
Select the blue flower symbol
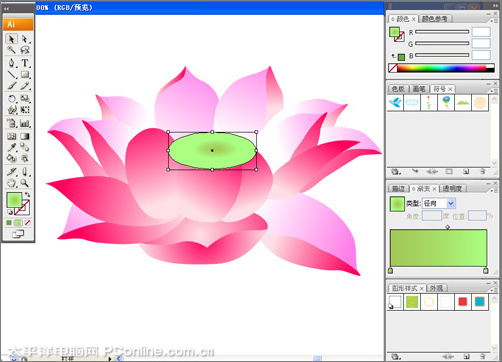click(446, 102)
